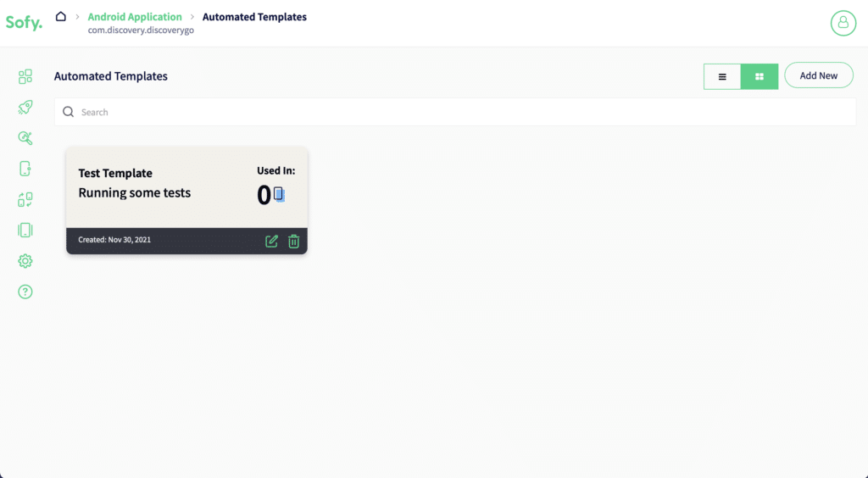Switch to grid view layout

tap(759, 76)
